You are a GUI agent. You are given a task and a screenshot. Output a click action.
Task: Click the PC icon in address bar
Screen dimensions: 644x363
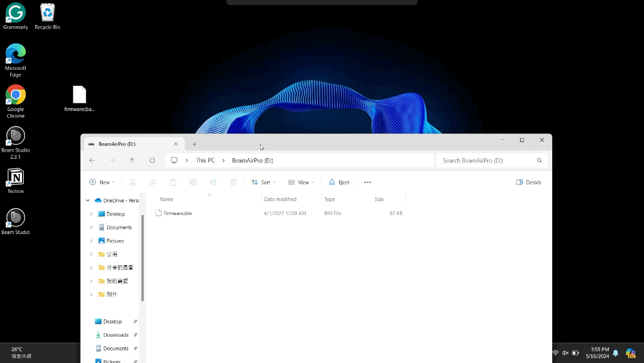tap(174, 161)
